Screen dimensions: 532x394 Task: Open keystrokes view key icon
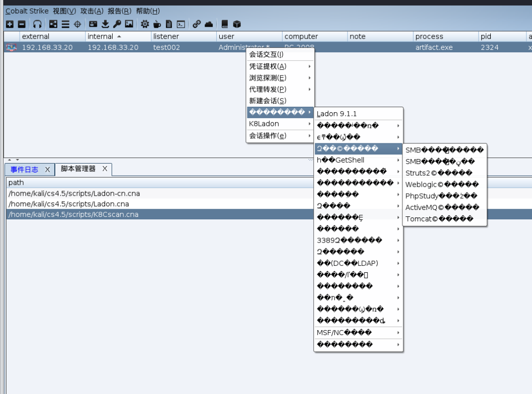click(x=117, y=24)
